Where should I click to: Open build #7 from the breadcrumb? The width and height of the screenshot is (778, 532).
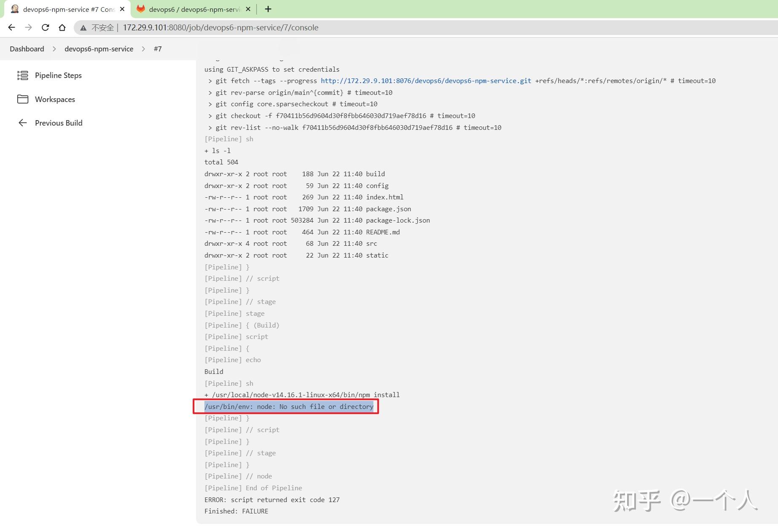click(158, 49)
